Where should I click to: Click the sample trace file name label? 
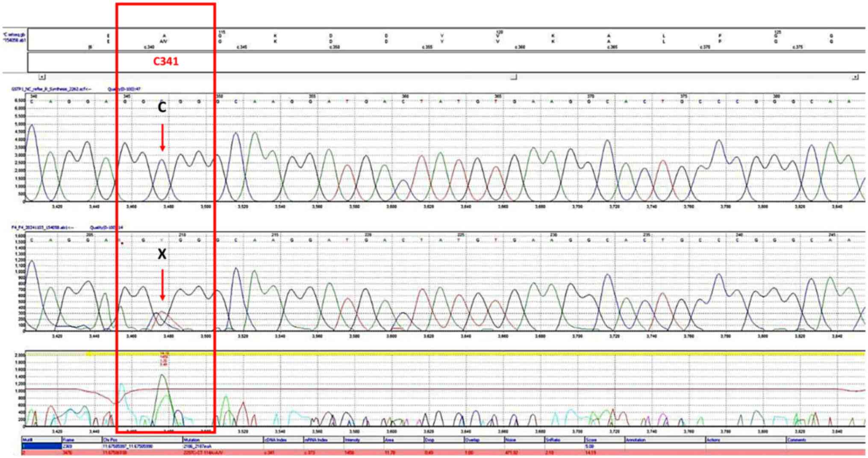click(x=43, y=228)
